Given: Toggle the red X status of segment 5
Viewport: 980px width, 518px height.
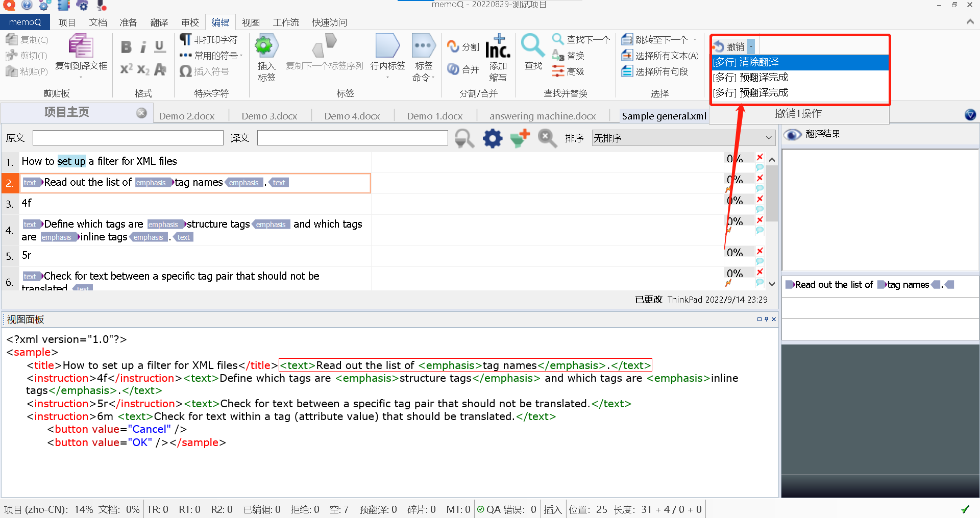Looking at the screenshot, I should pyautogui.click(x=759, y=251).
